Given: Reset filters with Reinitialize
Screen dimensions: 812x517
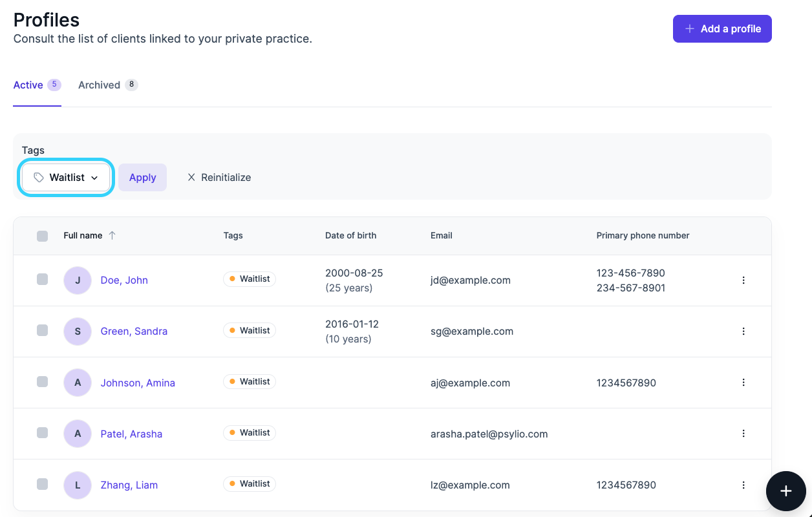Looking at the screenshot, I should [219, 178].
